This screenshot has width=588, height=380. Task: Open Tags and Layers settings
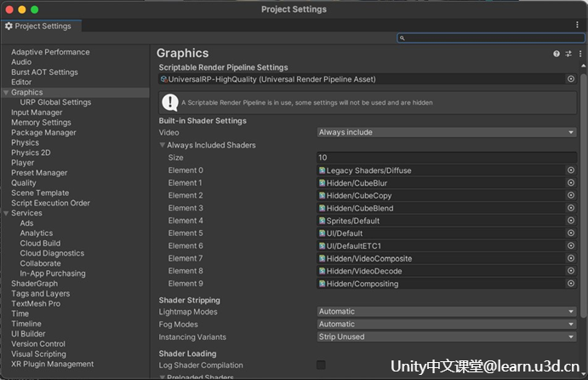41,294
